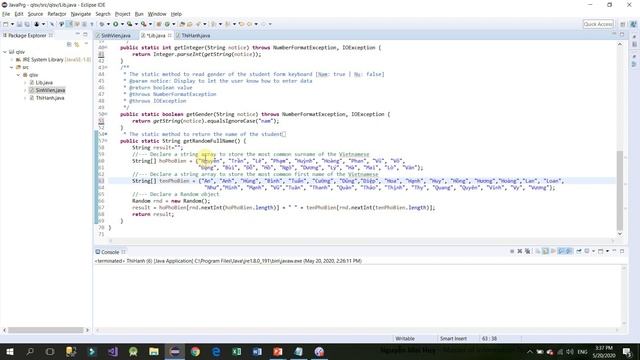Expand the Lib.java tree node
The width and height of the screenshot is (640, 360).
tap(25, 83)
